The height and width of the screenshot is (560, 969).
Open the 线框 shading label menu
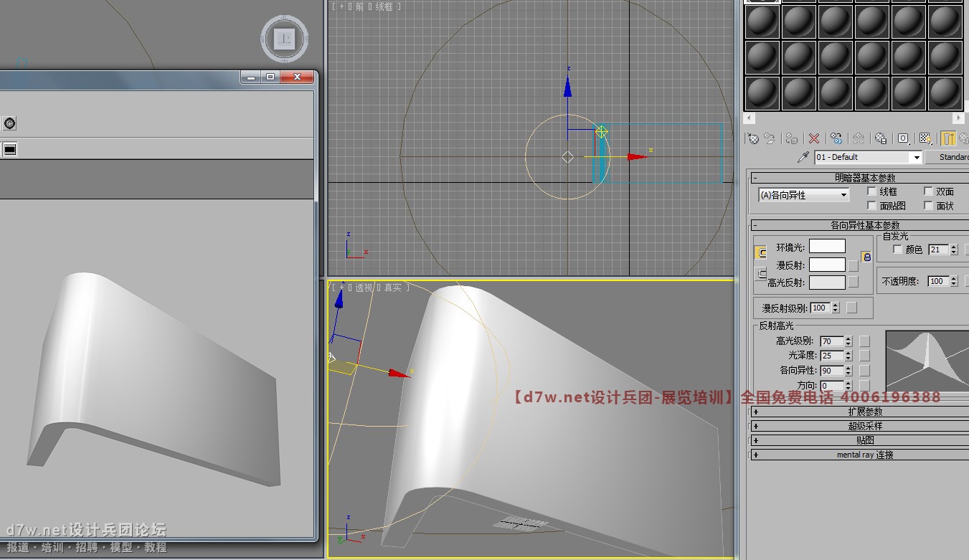pos(384,6)
